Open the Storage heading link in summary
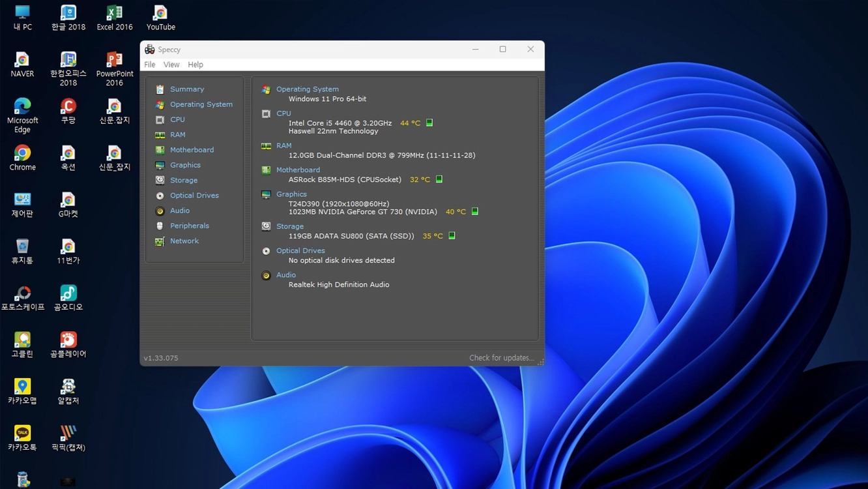 pos(290,226)
